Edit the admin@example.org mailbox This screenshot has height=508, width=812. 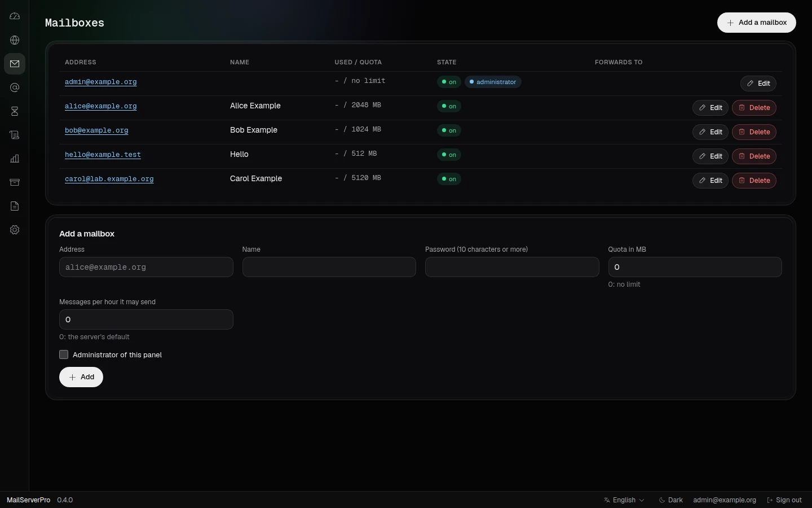[758, 84]
